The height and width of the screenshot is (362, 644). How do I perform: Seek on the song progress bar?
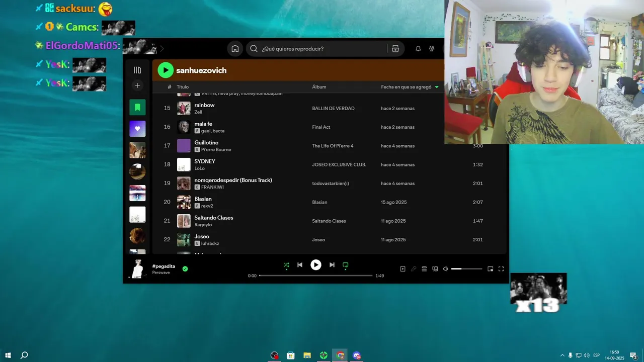[316, 276]
